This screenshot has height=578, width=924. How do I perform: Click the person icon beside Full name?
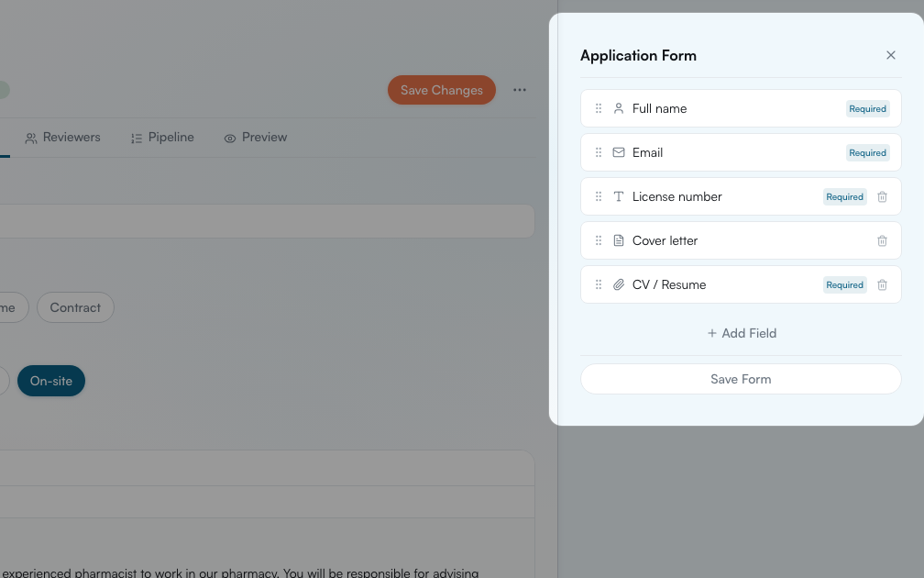pyautogui.click(x=618, y=108)
